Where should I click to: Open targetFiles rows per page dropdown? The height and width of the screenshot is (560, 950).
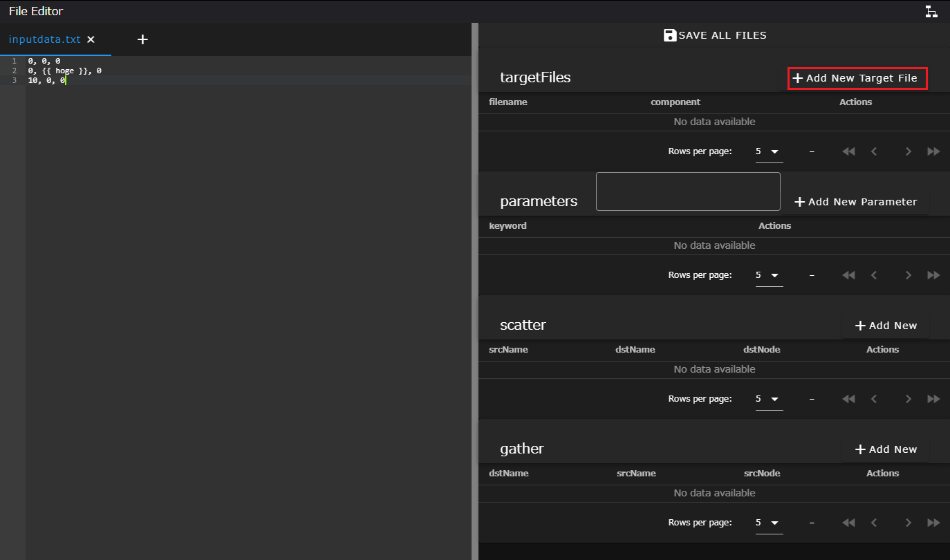[x=768, y=151]
